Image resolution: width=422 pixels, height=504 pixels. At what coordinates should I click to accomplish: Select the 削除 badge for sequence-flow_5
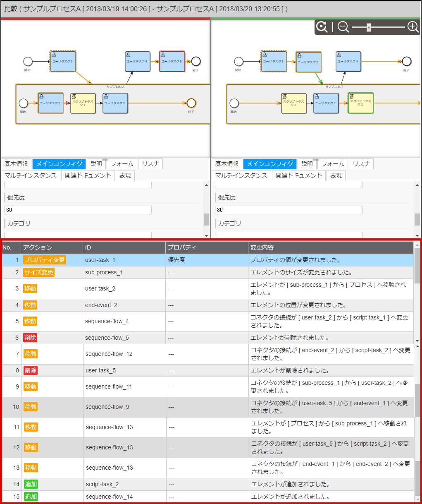(x=30, y=338)
